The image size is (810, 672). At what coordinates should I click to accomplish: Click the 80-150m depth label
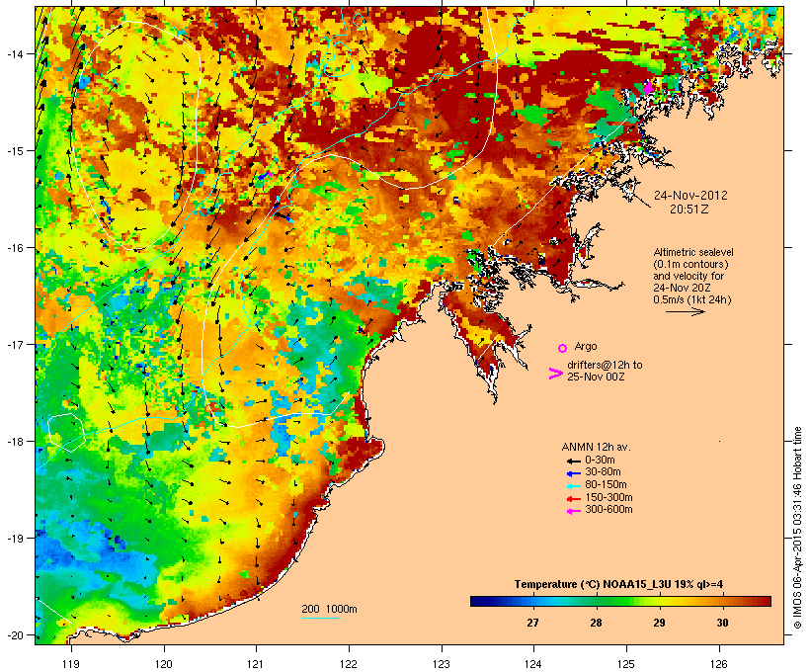[606, 485]
